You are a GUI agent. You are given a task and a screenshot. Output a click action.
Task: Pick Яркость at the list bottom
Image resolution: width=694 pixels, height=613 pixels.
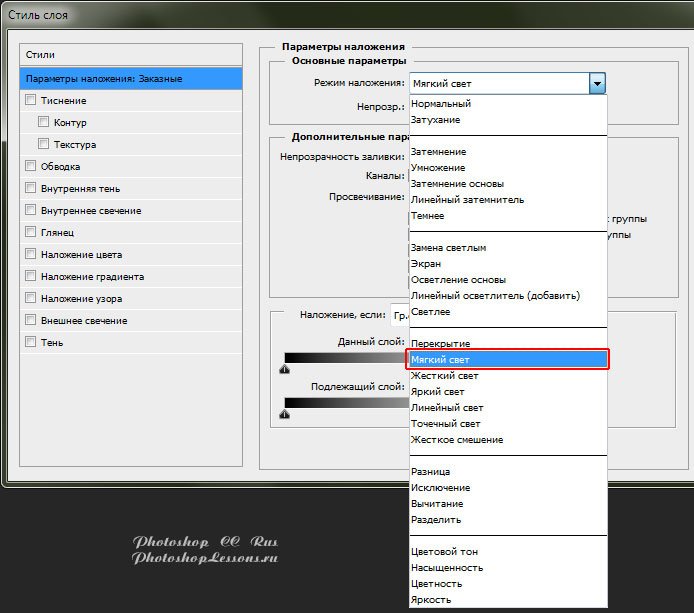[431, 600]
